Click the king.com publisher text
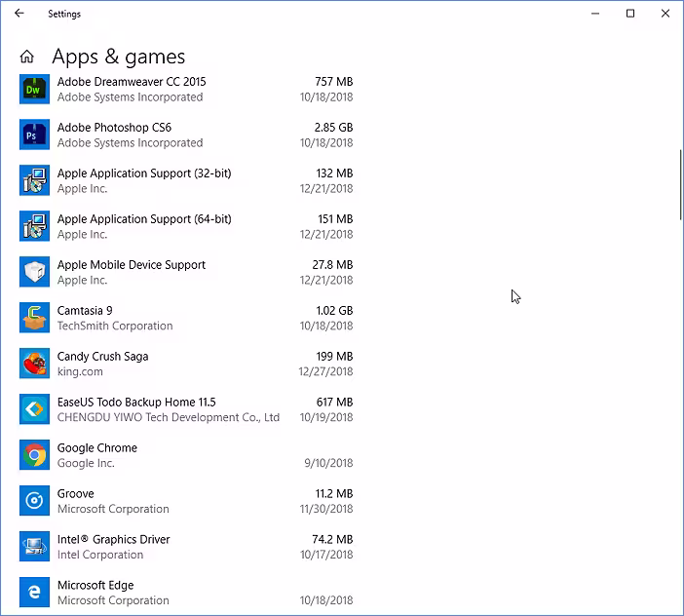Screen dimensions: 684x616 click(x=80, y=372)
